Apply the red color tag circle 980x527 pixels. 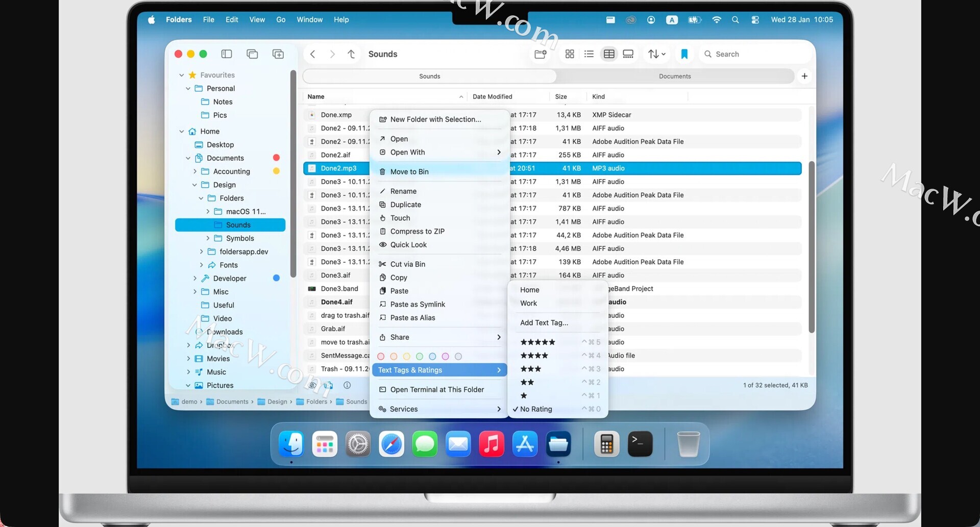point(381,357)
